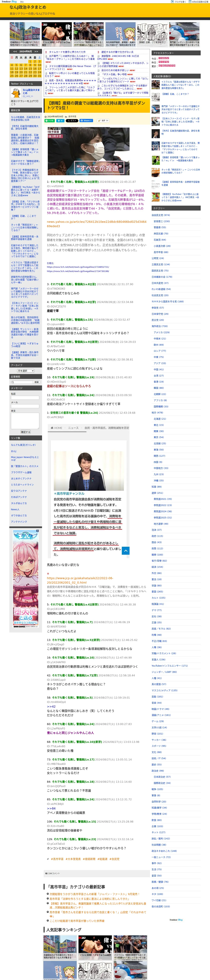Open headline タイムカードを勝手に押されてた件
Screen dimensions: 210x980
coord(67,52)
